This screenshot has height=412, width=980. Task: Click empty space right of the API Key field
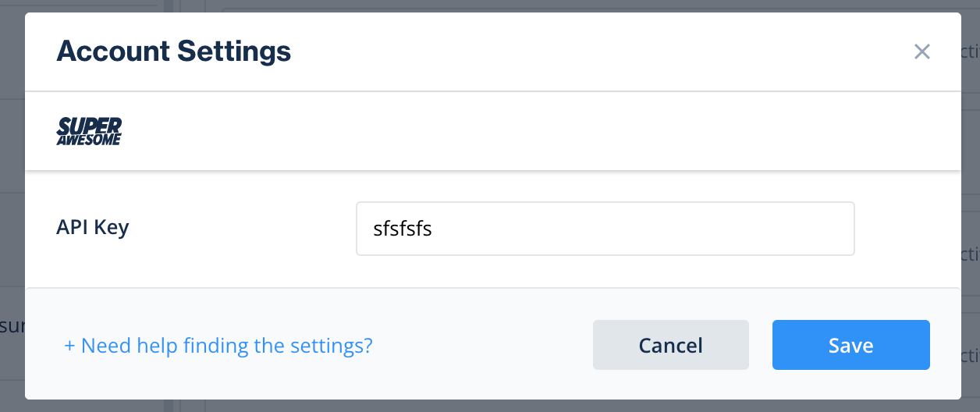pyautogui.click(x=905, y=229)
